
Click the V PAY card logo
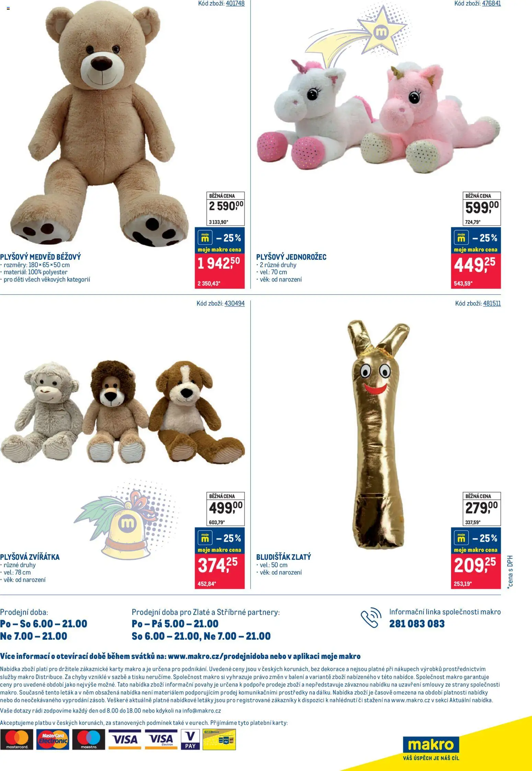point(190,739)
